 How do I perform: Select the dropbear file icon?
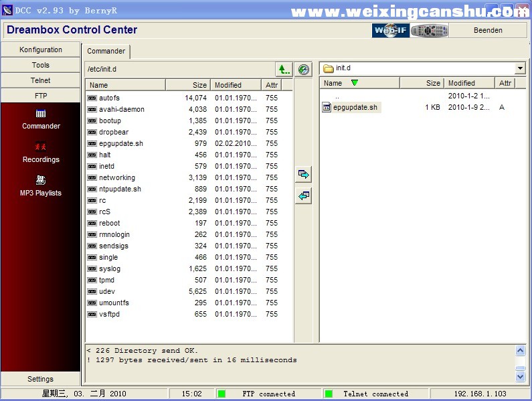tap(92, 132)
